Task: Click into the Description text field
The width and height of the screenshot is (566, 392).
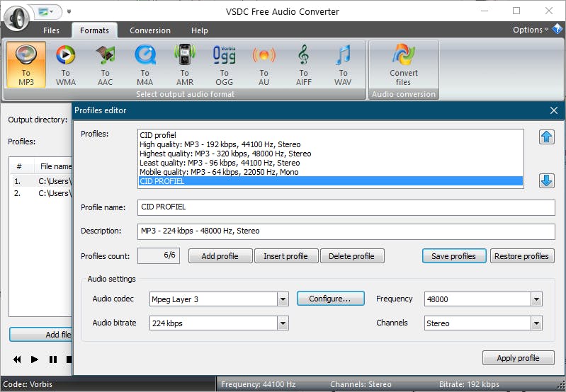Action: click(x=346, y=231)
